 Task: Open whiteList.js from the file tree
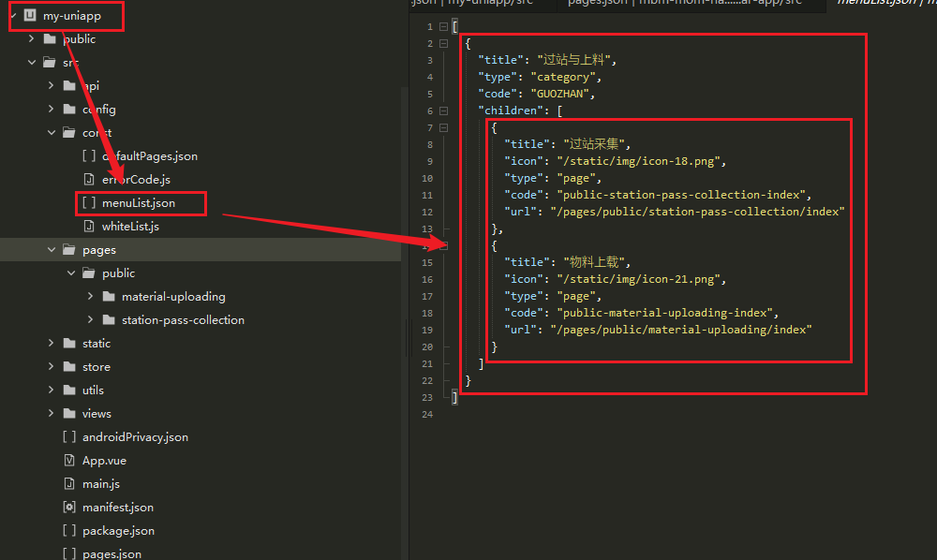click(x=130, y=227)
